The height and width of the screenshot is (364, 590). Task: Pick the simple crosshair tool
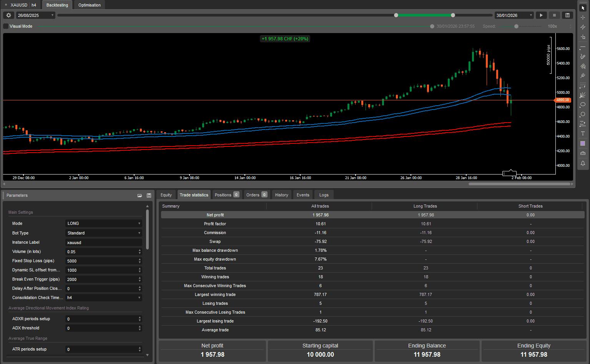coord(583,18)
